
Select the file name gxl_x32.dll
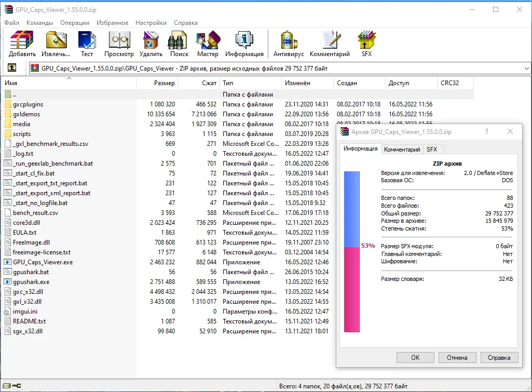[27, 301]
